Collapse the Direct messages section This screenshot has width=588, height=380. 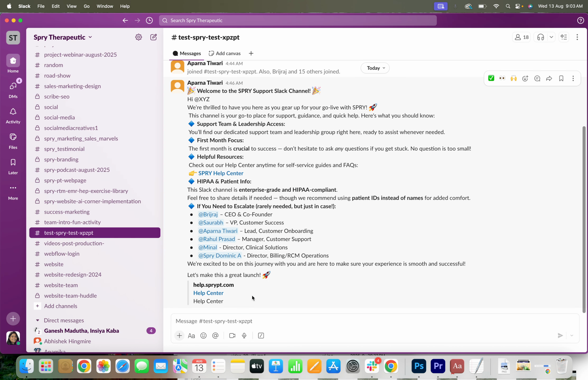tap(38, 320)
